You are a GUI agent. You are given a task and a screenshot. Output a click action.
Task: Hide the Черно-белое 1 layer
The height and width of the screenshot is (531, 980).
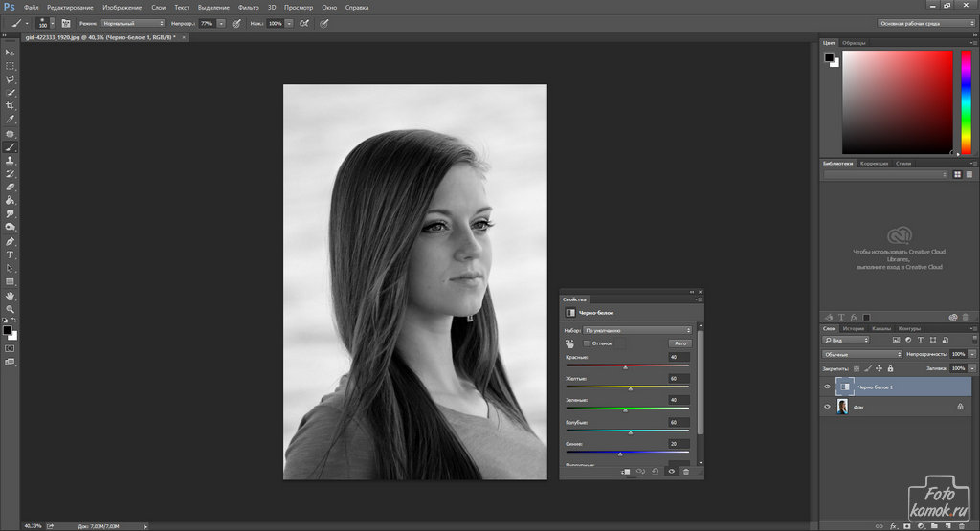pyautogui.click(x=827, y=387)
